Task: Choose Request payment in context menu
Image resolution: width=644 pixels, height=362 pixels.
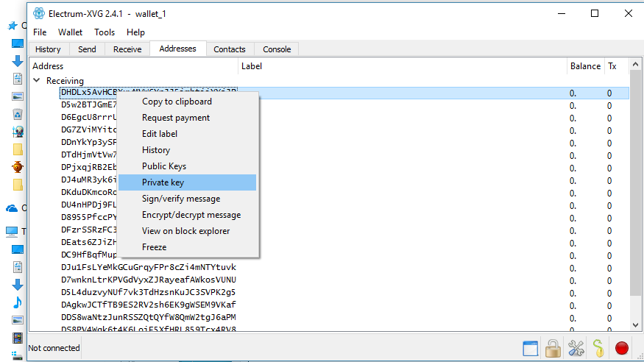Action: [187, 118]
